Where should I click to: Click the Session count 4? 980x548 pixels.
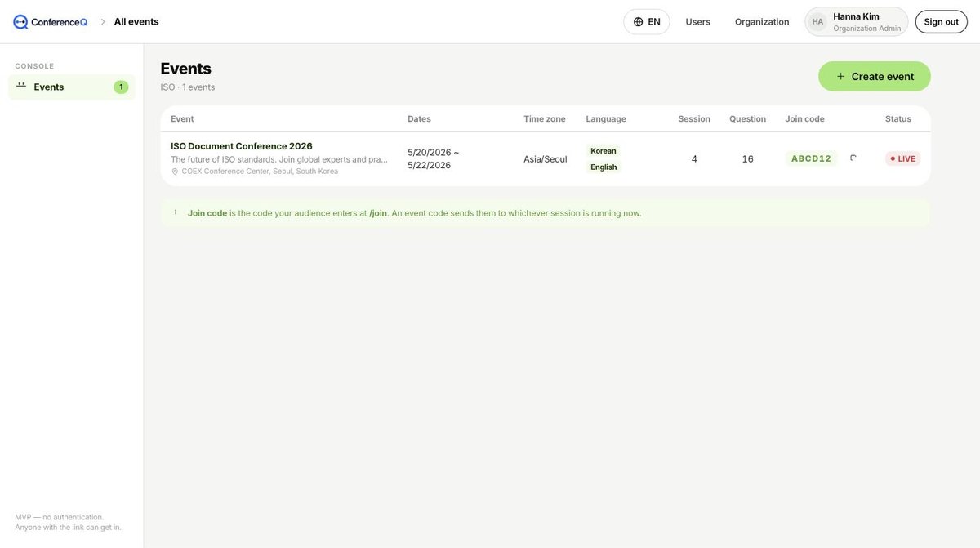[x=694, y=159]
